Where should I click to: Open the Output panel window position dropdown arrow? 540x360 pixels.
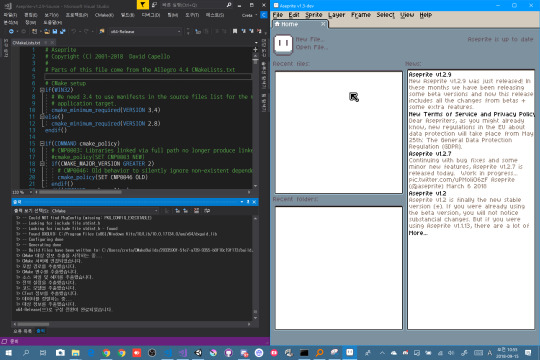point(242,202)
